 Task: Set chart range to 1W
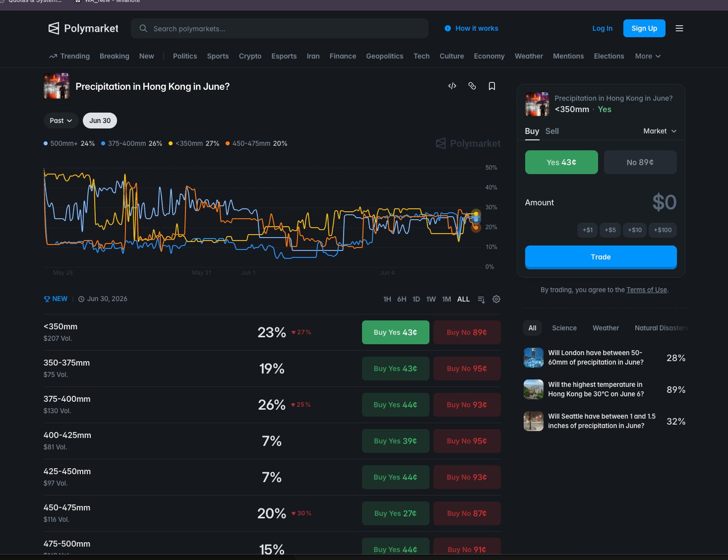point(431,299)
